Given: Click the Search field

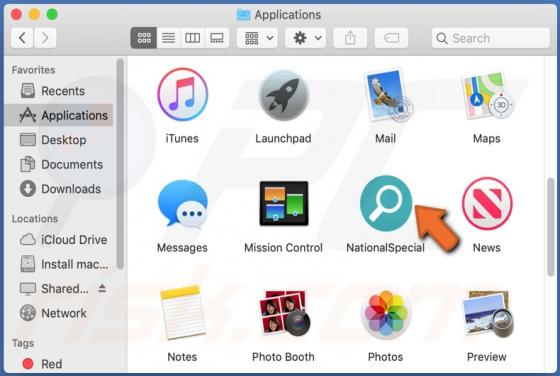Looking at the screenshot, I should 491,38.
